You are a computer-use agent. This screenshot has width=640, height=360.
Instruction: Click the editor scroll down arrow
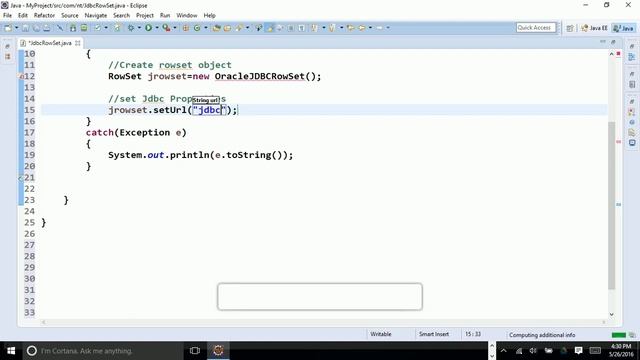pyautogui.click(x=611, y=314)
